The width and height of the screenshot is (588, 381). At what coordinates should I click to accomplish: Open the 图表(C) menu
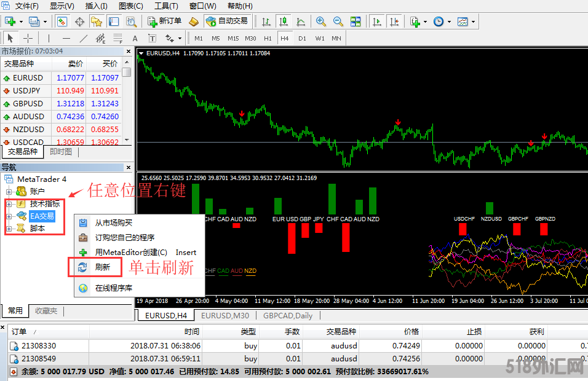131,6
